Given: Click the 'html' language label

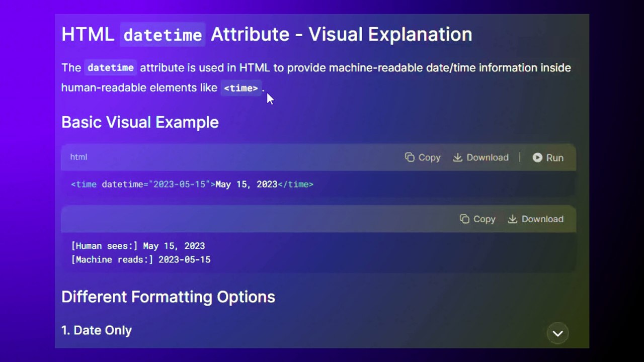Looking at the screenshot, I should pyautogui.click(x=78, y=157).
